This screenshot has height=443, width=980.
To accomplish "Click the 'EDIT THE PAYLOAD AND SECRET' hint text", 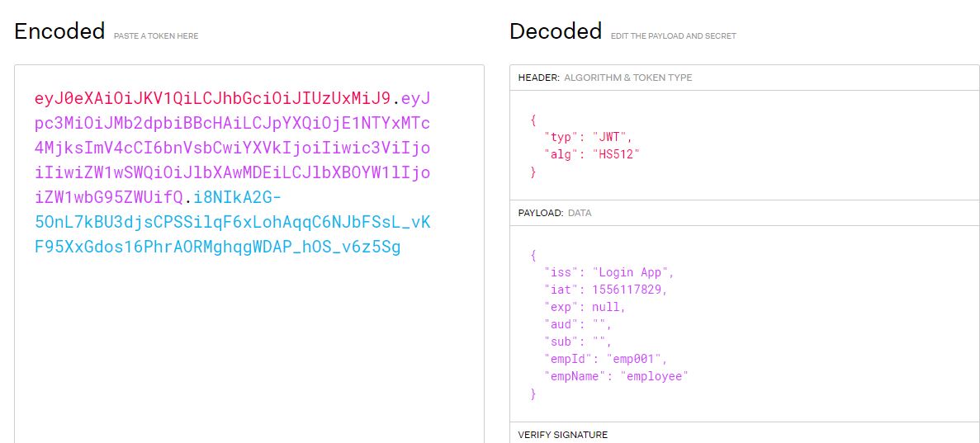I will [x=674, y=36].
